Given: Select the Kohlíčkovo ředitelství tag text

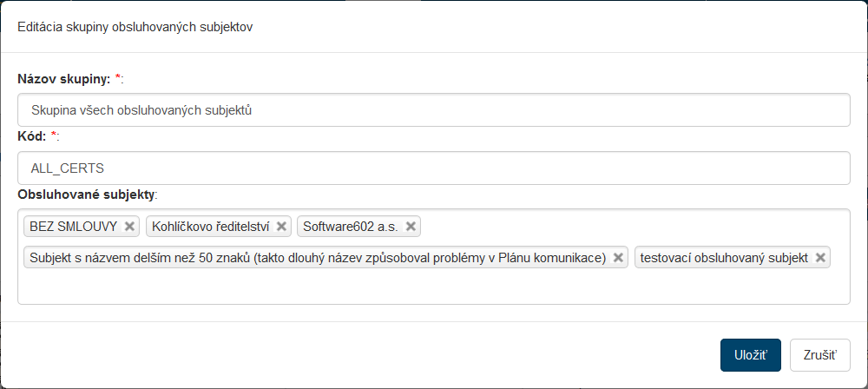Looking at the screenshot, I should [x=211, y=227].
